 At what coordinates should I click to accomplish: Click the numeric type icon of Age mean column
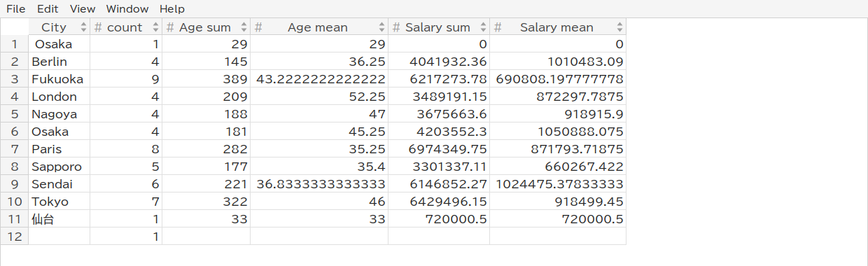click(258, 27)
